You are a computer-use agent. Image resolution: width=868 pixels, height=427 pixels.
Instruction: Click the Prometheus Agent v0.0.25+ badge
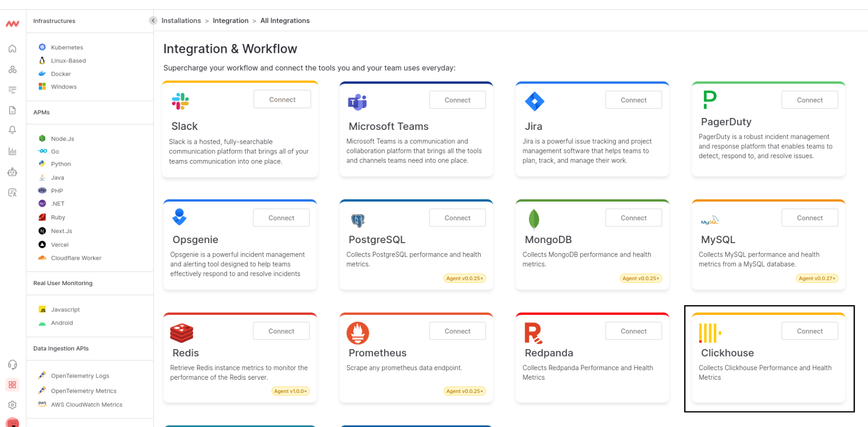click(x=465, y=391)
